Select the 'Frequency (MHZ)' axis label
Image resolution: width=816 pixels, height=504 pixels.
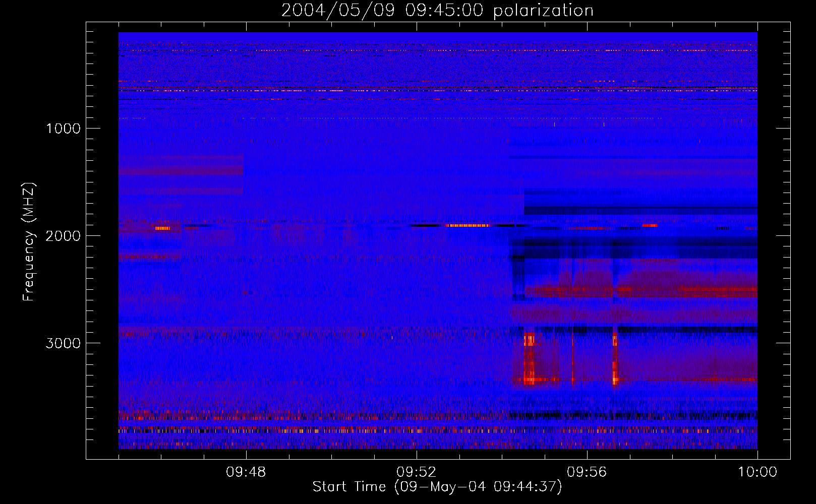pos(29,242)
